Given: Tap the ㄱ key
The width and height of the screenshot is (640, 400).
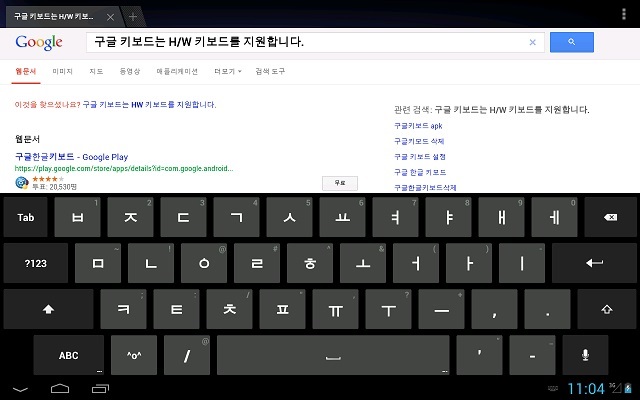Looking at the screenshot, I should (x=236, y=217).
